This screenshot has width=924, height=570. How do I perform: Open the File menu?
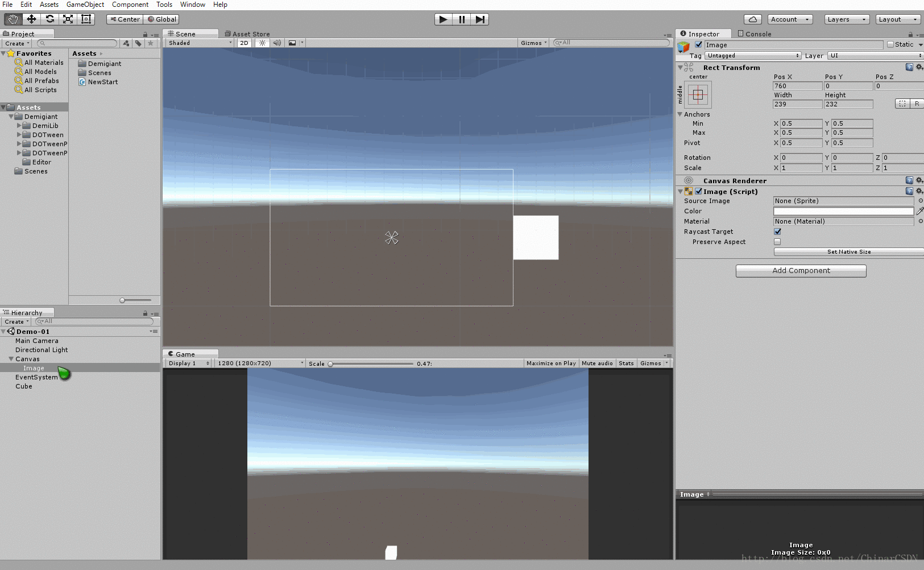point(7,5)
